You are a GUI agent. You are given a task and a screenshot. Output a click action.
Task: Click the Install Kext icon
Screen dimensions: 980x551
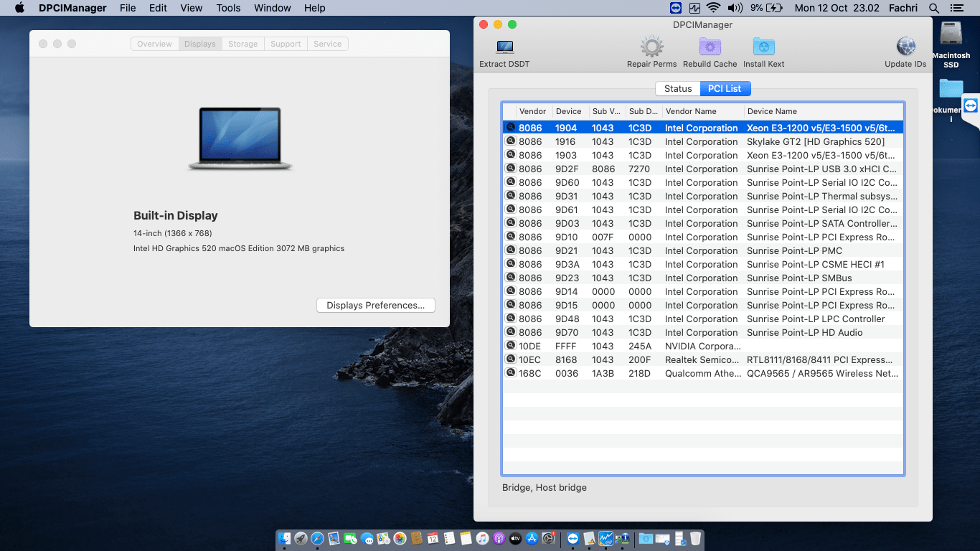763,47
